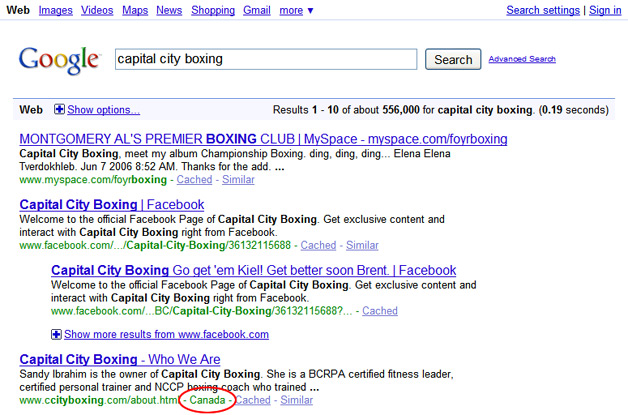Open Similar pages for myspace result
This screenshot has width=628, height=415.
pyautogui.click(x=238, y=179)
